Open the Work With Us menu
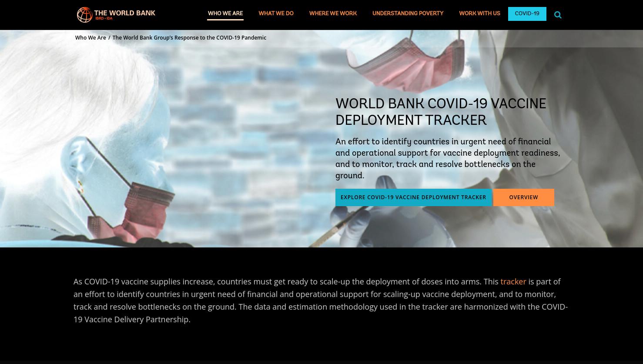The height and width of the screenshot is (364, 643). click(x=479, y=14)
